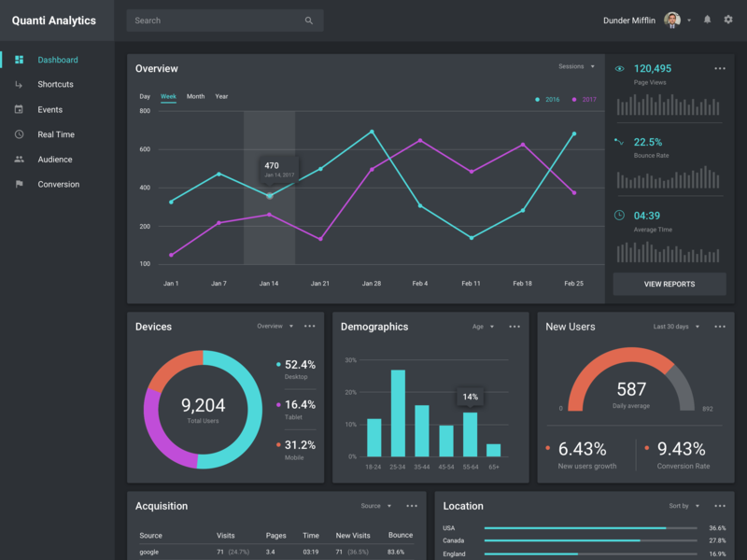747x560 pixels.
Task: Open the notifications bell
Action: tap(708, 20)
